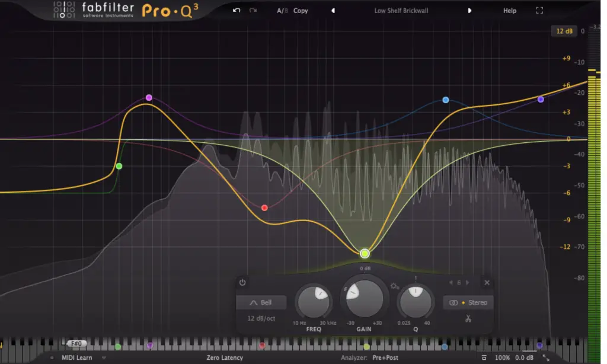Click the 100% gain scale value
This screenshot has height=364, width=607.
[502, 358]
